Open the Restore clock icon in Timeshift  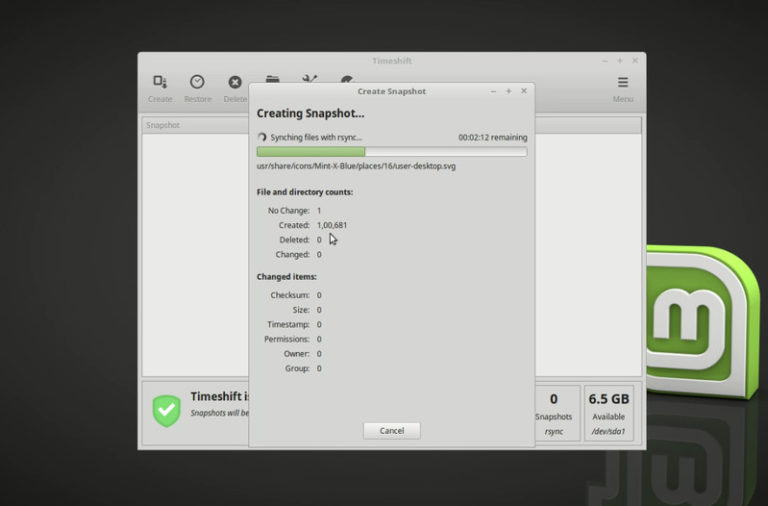click(197, 82)
